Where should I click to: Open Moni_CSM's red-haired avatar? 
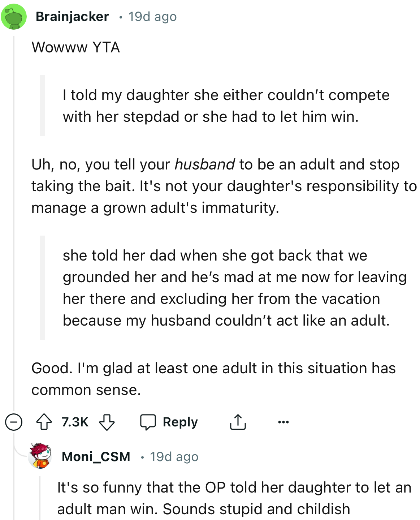click(40, 456)
